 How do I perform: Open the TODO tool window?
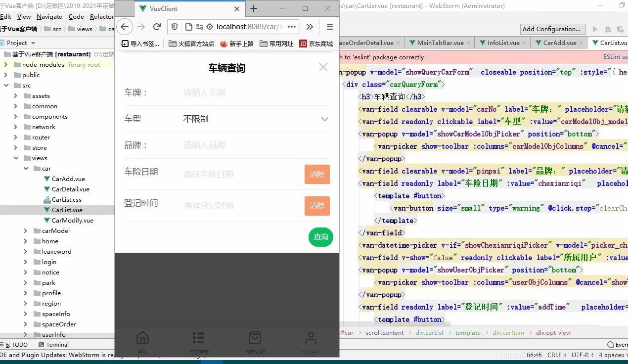(17, 345)
